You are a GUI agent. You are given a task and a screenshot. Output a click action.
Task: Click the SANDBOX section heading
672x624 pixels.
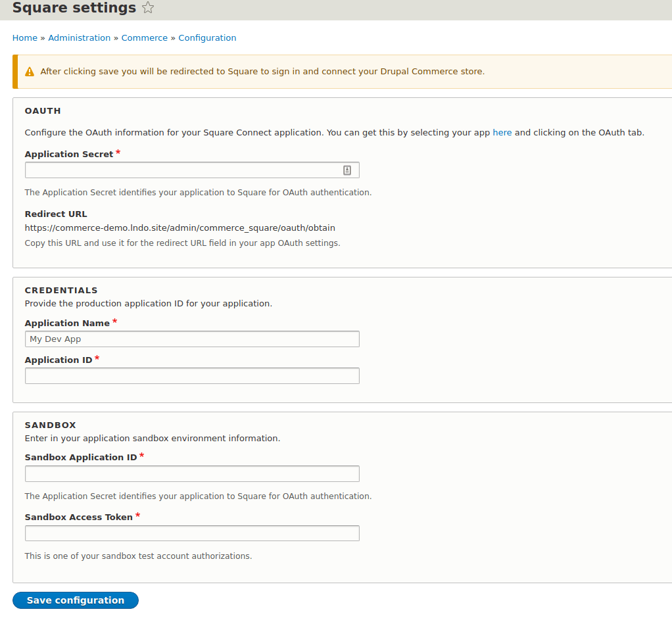[50, 425]
